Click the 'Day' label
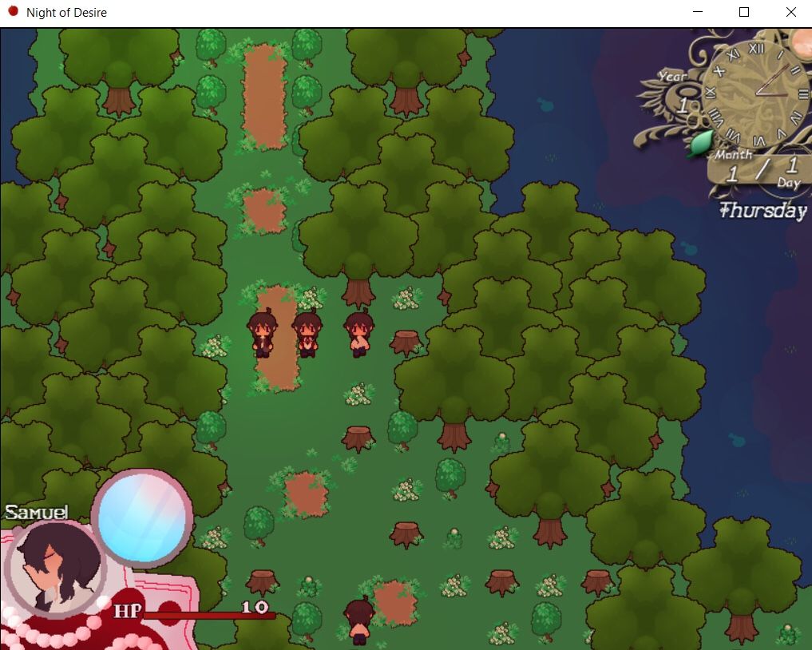 coord(789,183)
